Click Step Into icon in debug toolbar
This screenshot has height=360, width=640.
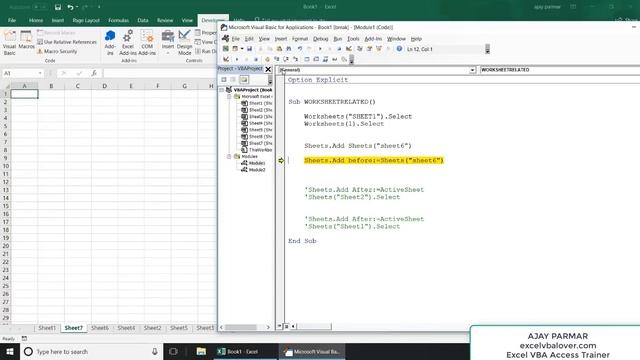pos(277,60)
